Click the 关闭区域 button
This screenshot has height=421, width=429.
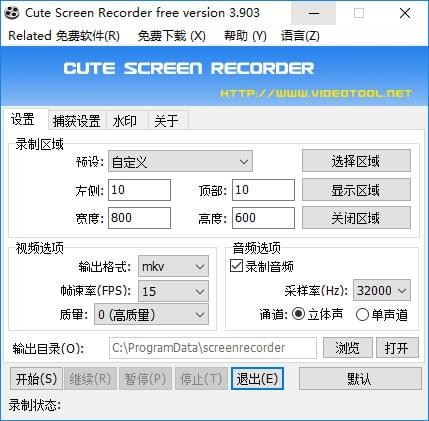click(356, 218)
